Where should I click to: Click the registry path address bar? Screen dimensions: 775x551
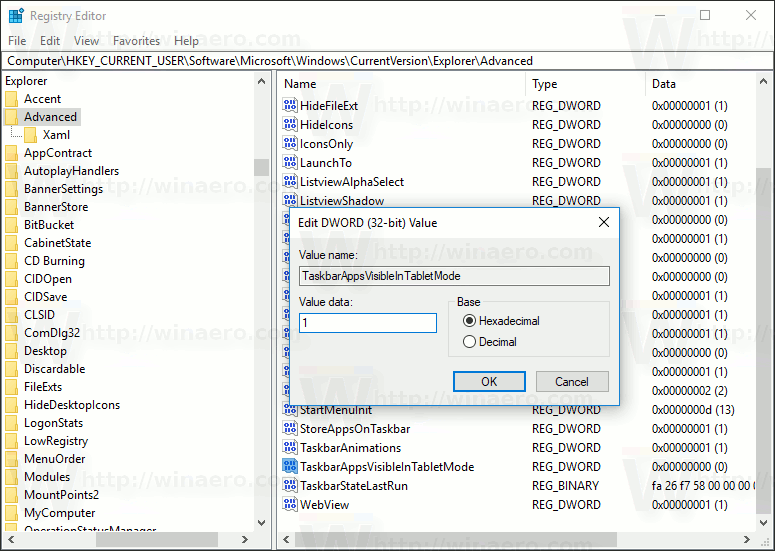pyautogui.click(x=387, y=61)
